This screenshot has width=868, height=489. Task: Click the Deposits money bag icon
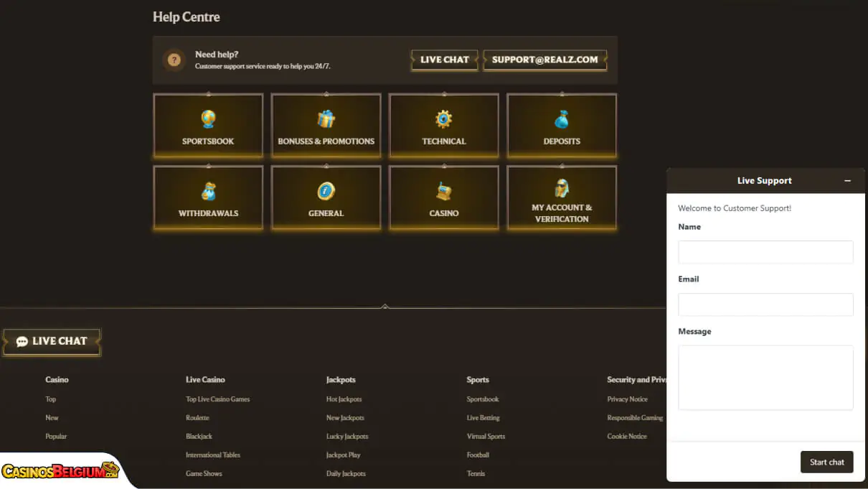click(x=562, y=119)
